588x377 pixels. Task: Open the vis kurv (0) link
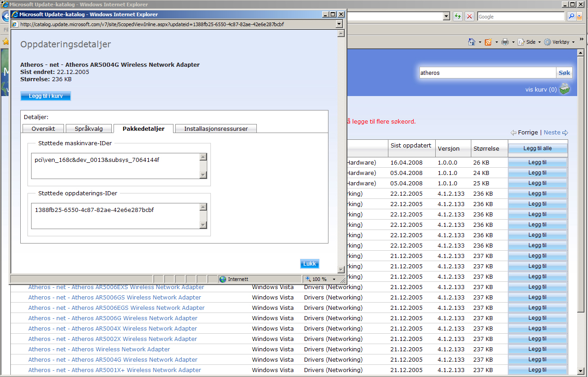pyautogui.click(x=541, y=89)
